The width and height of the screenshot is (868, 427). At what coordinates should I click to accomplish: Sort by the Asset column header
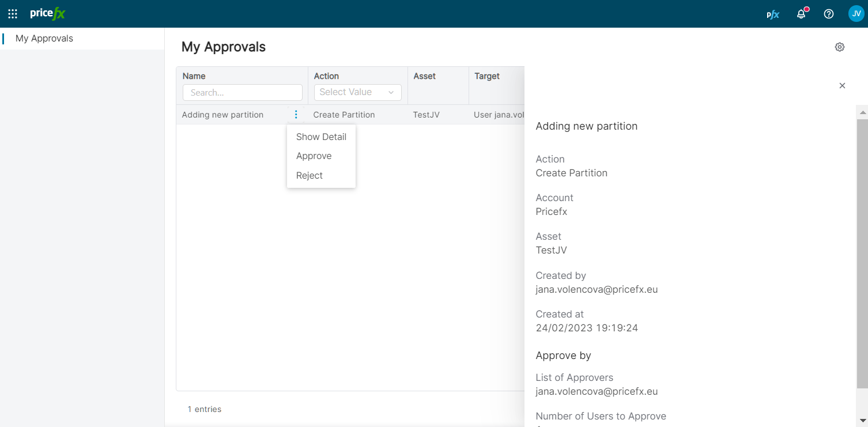425,76
